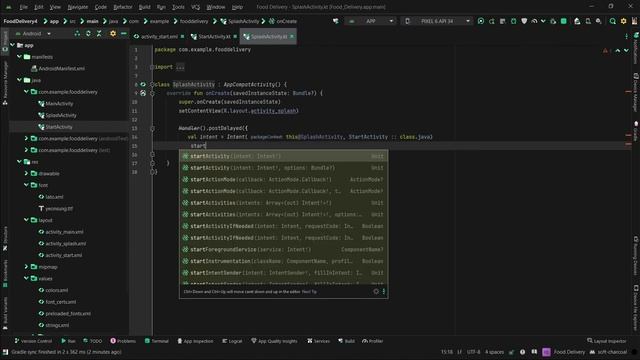Open activity_splash.xml in the project tree
This screenshot has width=640, height=360.
pyautogui.click(x=65, y=244)
